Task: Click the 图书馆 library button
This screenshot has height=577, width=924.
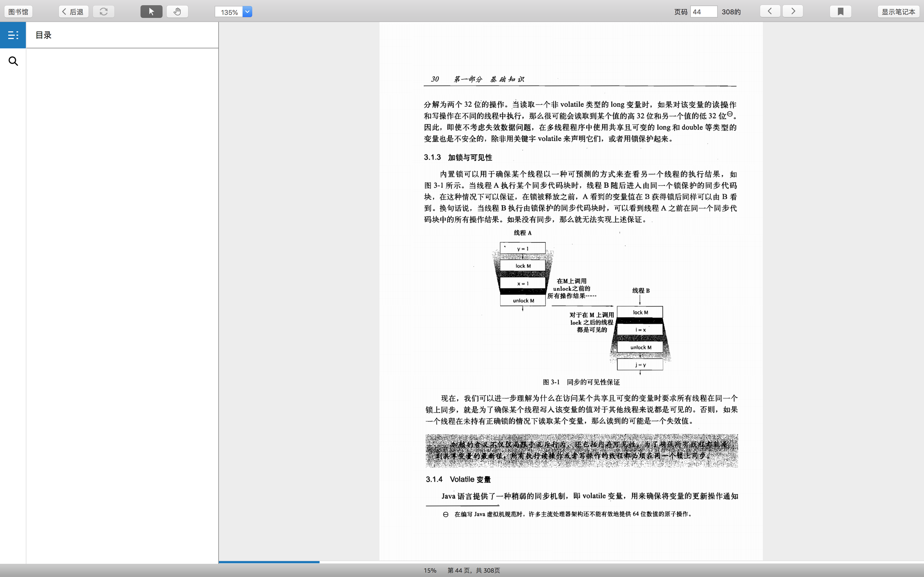Action: [x=18, y=12]
